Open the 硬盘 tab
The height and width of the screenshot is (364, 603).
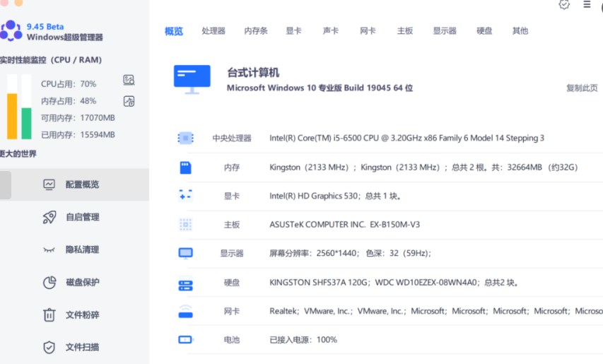pyautogui.click(x=484, y=31)
